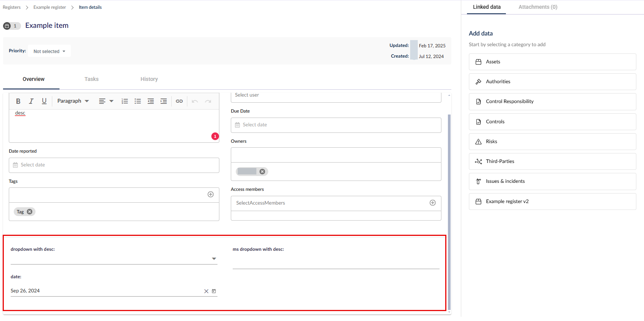Click the Date reported date field

click(114, 165)
